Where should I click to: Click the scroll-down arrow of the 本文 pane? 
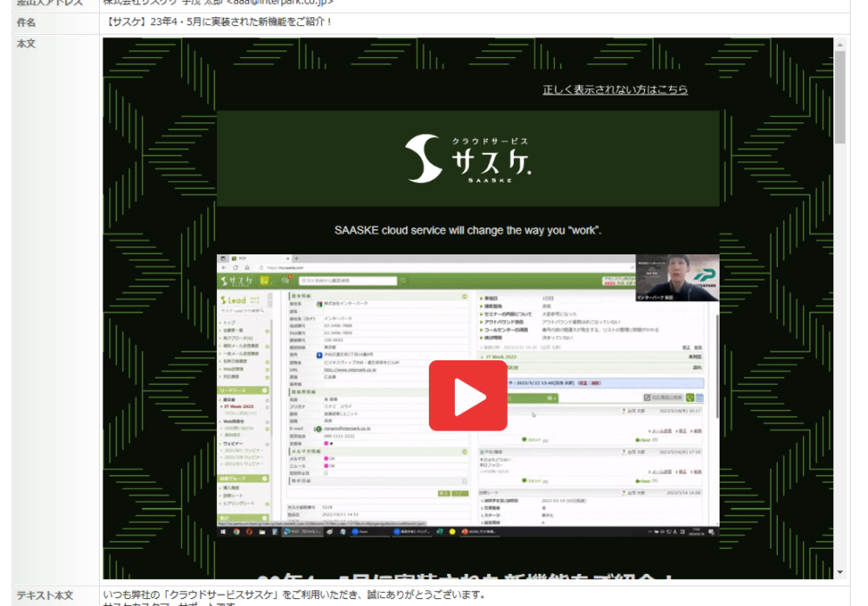tap(839, 572)
